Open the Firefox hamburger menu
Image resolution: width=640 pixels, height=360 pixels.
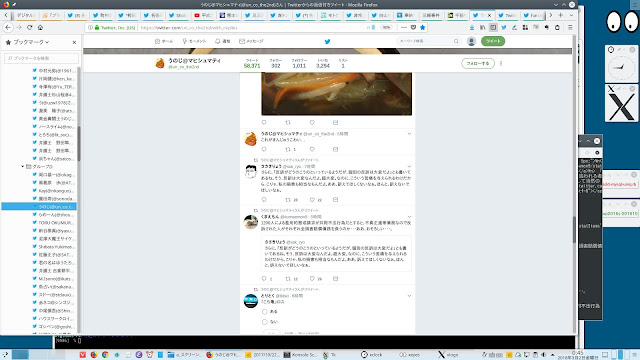tap(570, 27)
